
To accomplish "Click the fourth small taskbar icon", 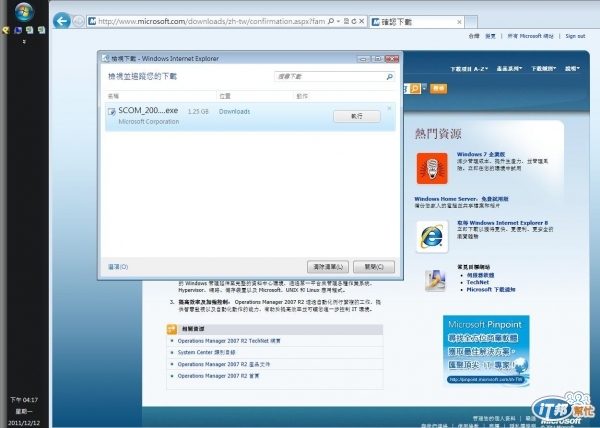I will [41, 30].
